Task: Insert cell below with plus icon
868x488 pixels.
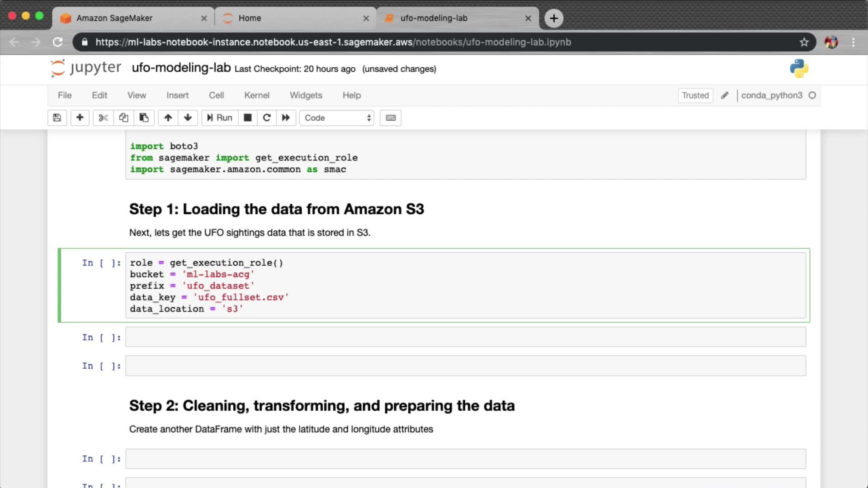Action: click(80, 118)
